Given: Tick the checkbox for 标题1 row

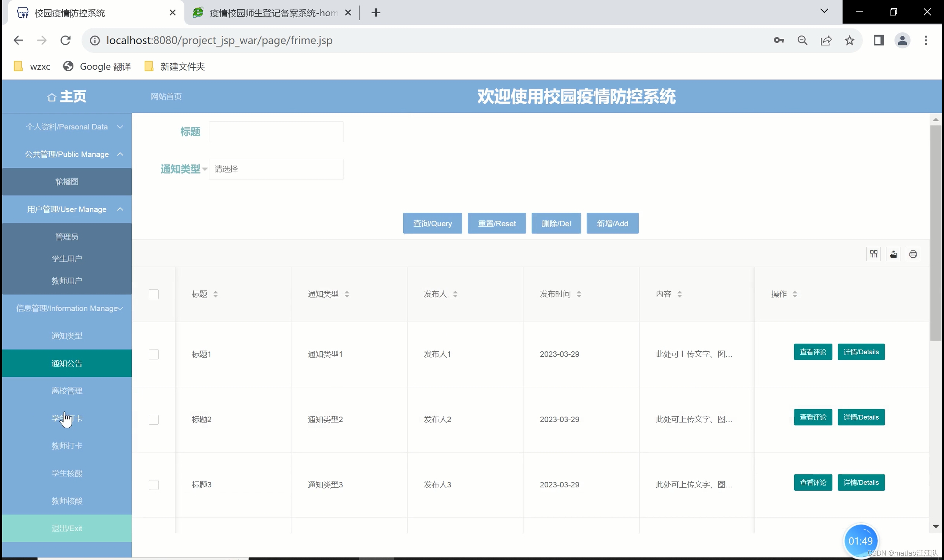Looking at the screenshot, I should [153, 354].
